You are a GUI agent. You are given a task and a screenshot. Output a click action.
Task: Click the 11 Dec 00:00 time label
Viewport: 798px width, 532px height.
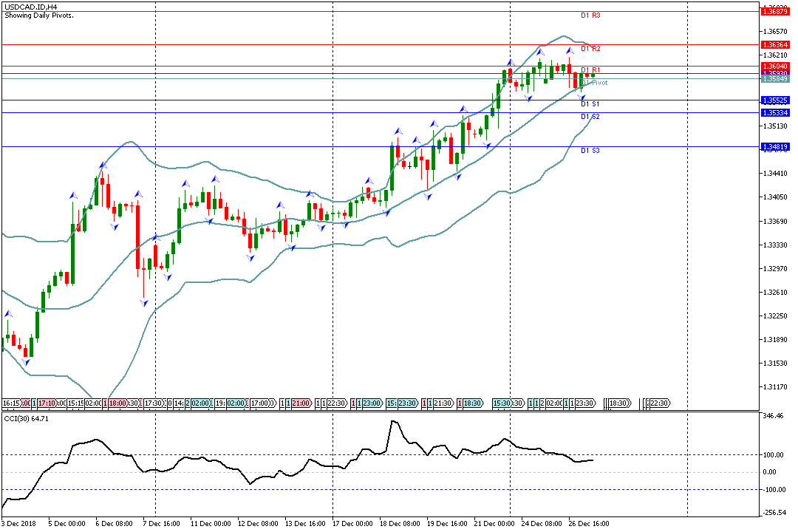coord(210,523)
